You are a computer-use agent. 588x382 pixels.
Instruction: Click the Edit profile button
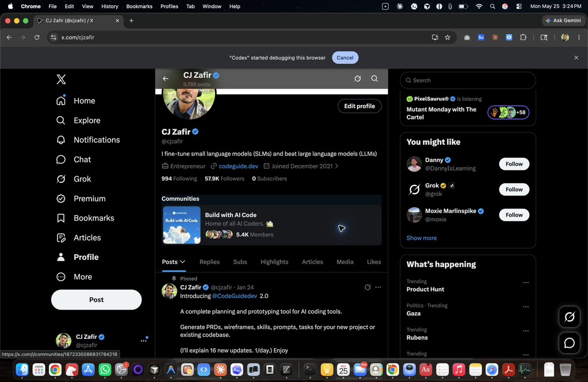(359, 106)
